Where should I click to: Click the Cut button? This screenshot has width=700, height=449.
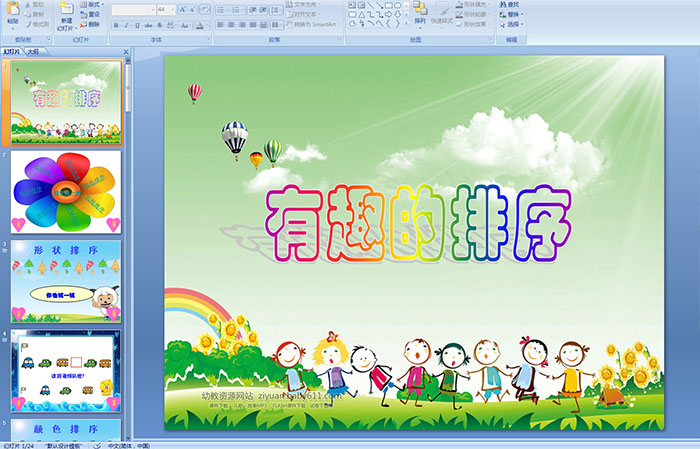click(x=34, y=4)
